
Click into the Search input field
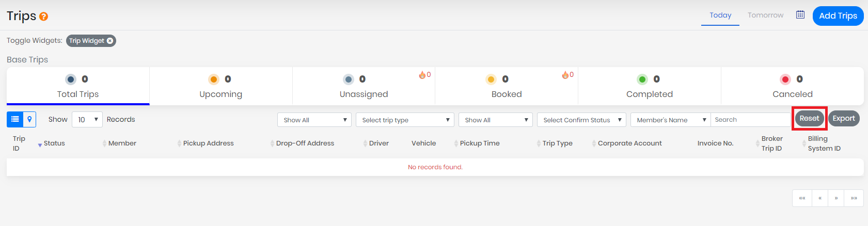(750, 120)
